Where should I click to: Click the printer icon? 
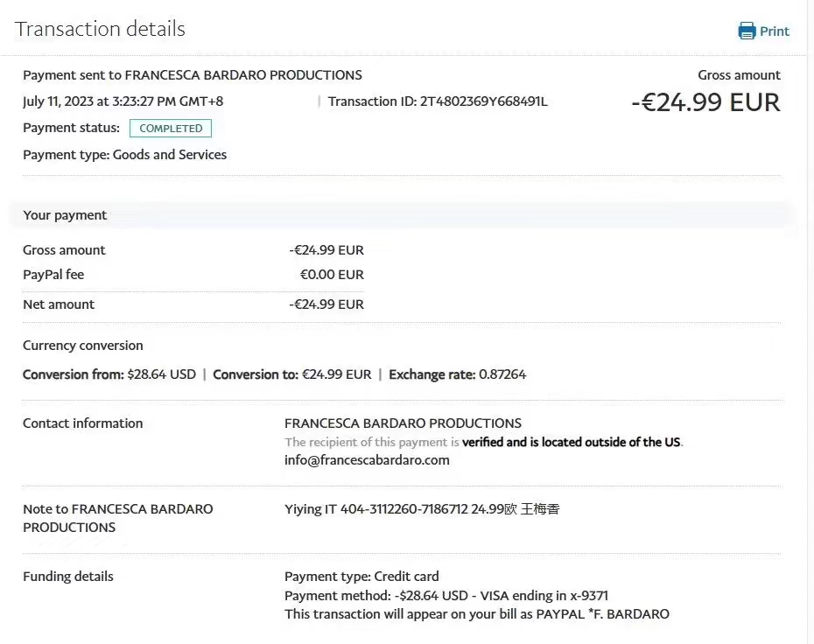tap(747, 31)
